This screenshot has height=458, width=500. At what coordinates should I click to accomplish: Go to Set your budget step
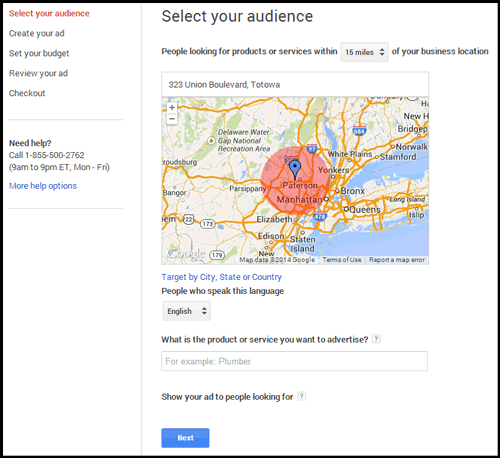pyautogui.click(x=39, y=53)
